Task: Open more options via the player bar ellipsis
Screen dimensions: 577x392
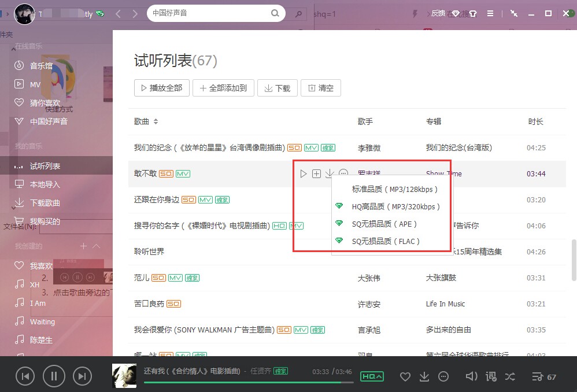Action: [x=443, y=376]
